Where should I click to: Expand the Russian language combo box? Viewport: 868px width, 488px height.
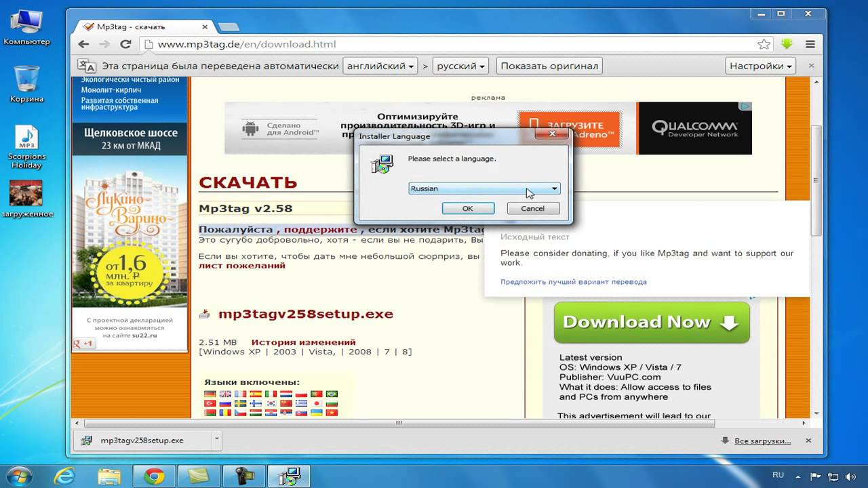[x=484, y=188]
